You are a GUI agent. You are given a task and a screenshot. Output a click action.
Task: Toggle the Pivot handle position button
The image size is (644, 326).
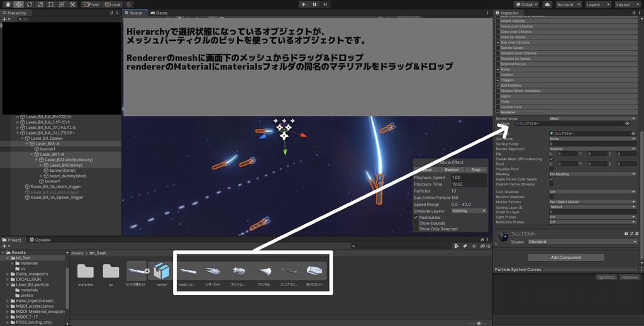point(91,4)
